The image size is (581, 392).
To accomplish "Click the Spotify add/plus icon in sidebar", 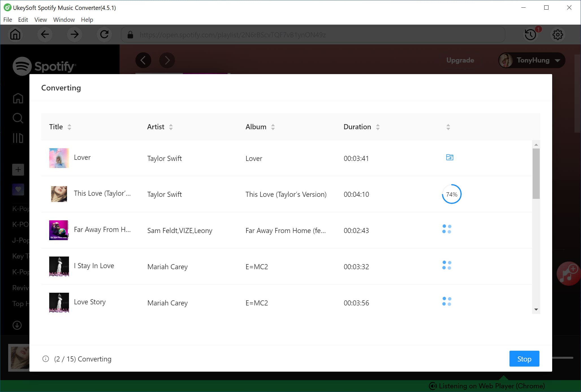I will point(18,169).
